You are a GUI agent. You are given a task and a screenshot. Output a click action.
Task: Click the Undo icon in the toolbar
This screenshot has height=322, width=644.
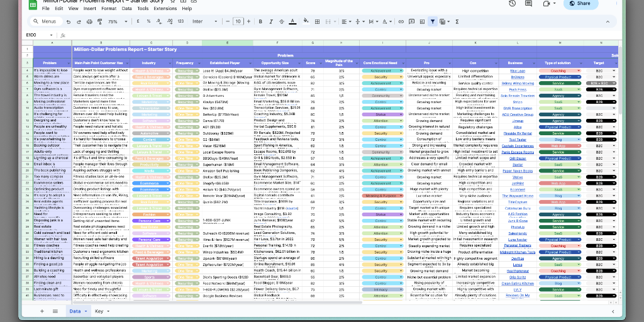pyautogui.click(x=68, y=21)
